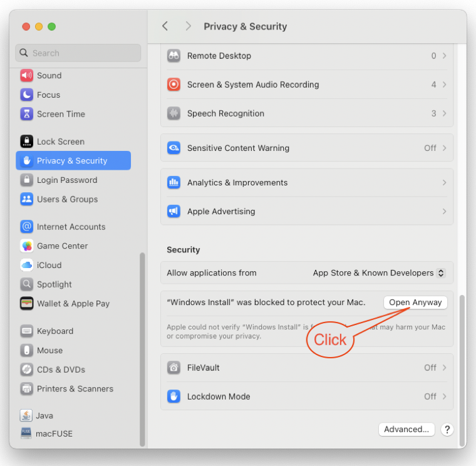Expand Screen & System Audio Recording chevron
Image resolution: width=476 pixels, height=466 pixels.
tap(444, 85)
